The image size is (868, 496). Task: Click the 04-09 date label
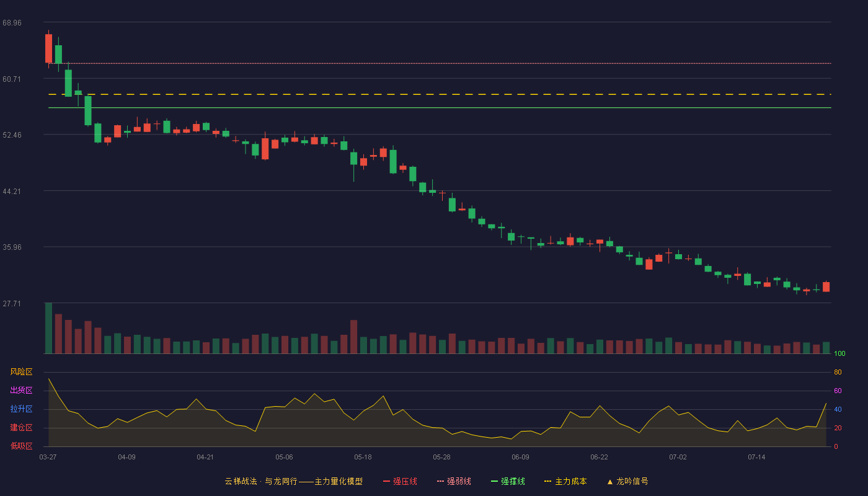click(126, 457)
